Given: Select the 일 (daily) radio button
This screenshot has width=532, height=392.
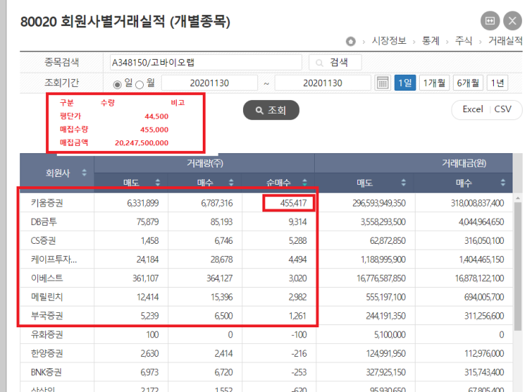Looking at the screenshot, I should click(x=118, y=83).
